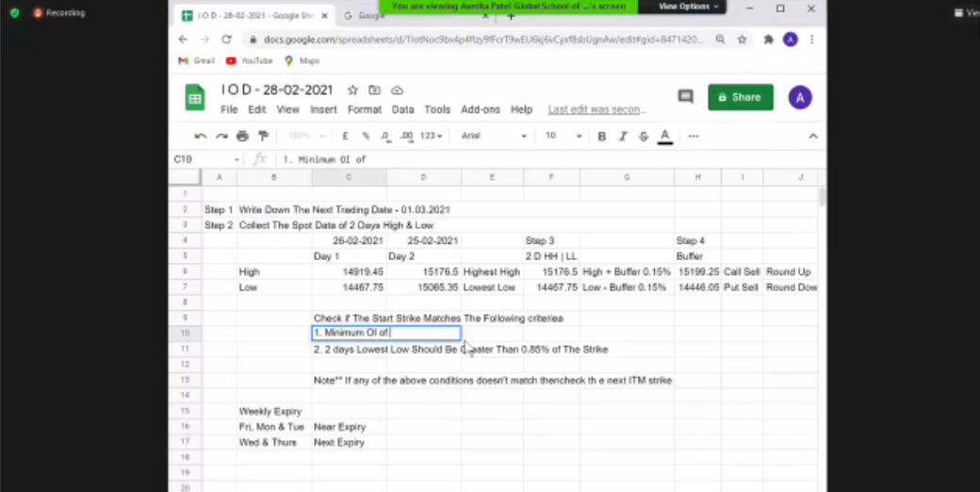The height and width of the screenshot is (492, 980).
Task: Star the I O D spreadsheet
Action: [x=352, y=90]
